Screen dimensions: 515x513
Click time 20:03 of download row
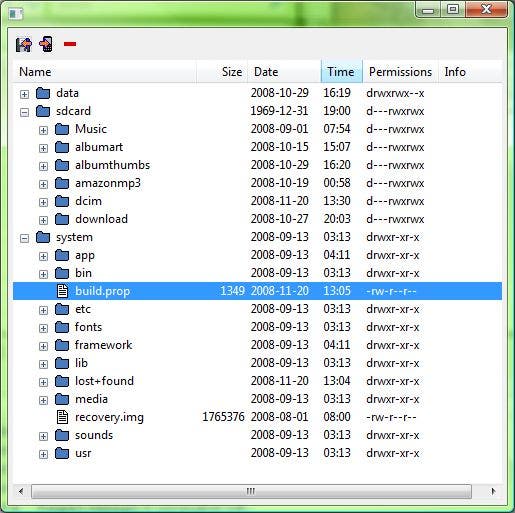[337, 219]
